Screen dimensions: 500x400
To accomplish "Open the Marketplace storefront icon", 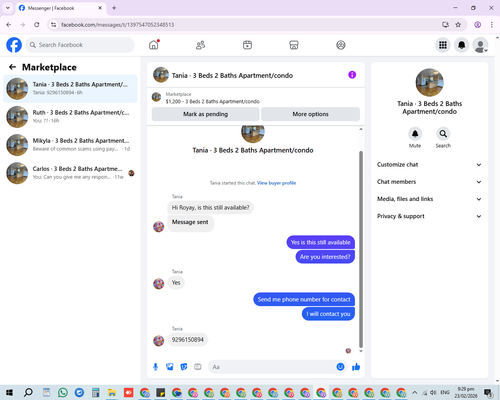I will 294,45.
